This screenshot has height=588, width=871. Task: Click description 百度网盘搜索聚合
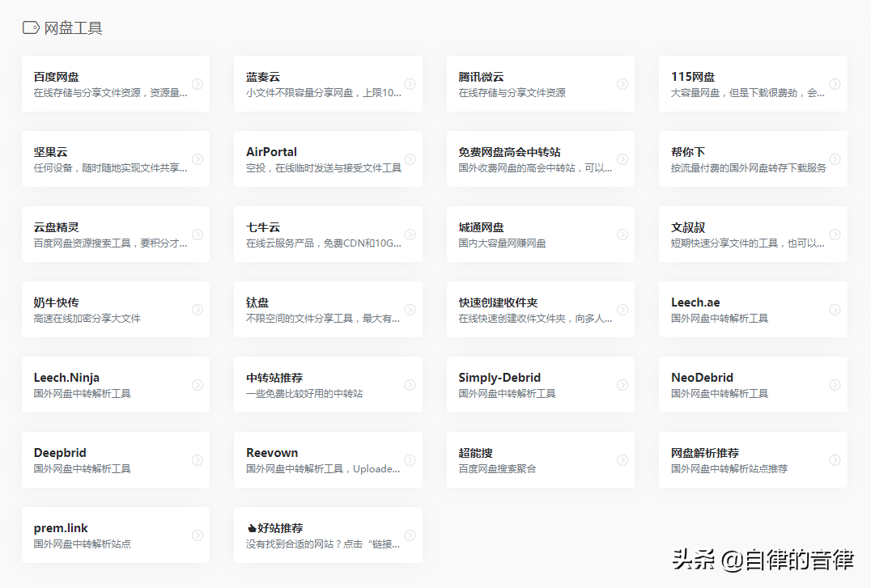point(497,468)
